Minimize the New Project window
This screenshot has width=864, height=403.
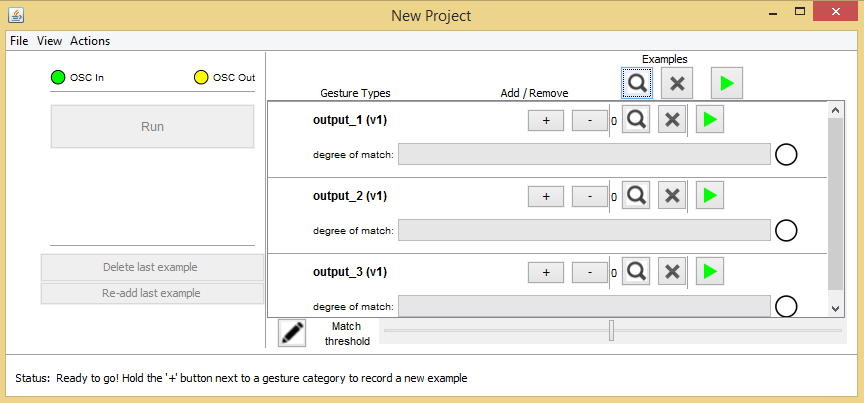pos(773,11)
